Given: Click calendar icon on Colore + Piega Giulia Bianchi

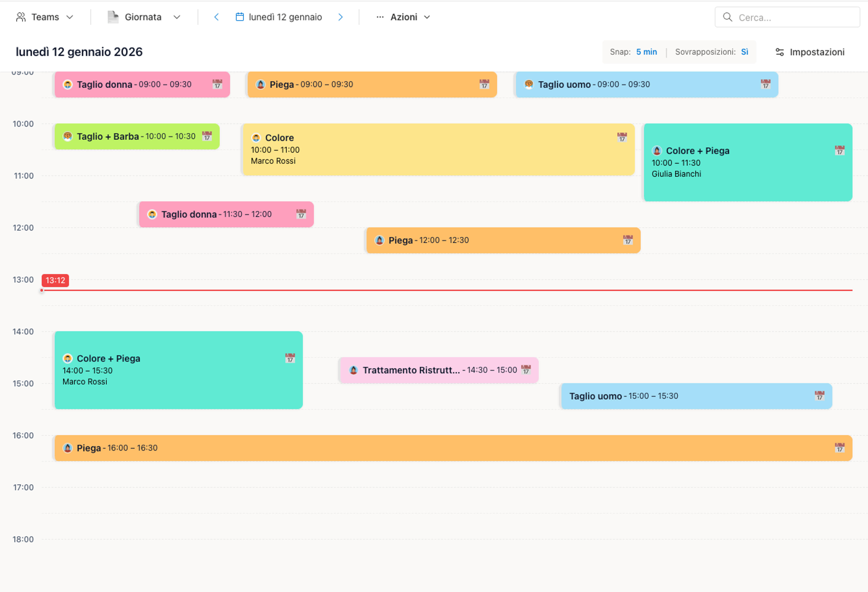Looking at the screenshot, I should tap(840, 150).
